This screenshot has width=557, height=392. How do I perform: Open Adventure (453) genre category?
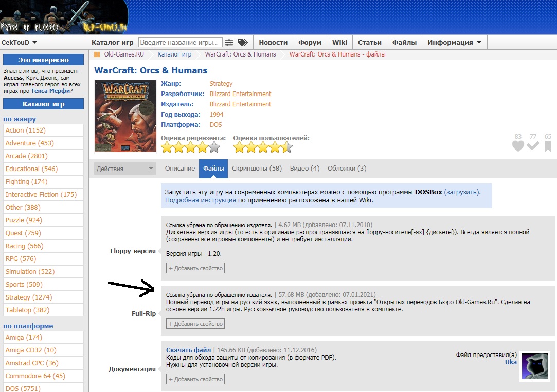[43, 143]
